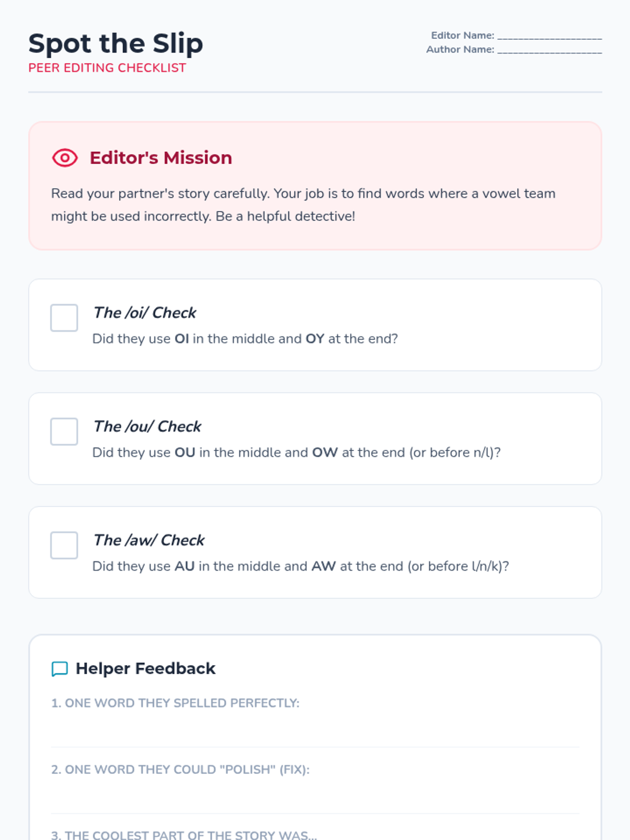Click the Spot the Slip title

click(x=115, y=43)
